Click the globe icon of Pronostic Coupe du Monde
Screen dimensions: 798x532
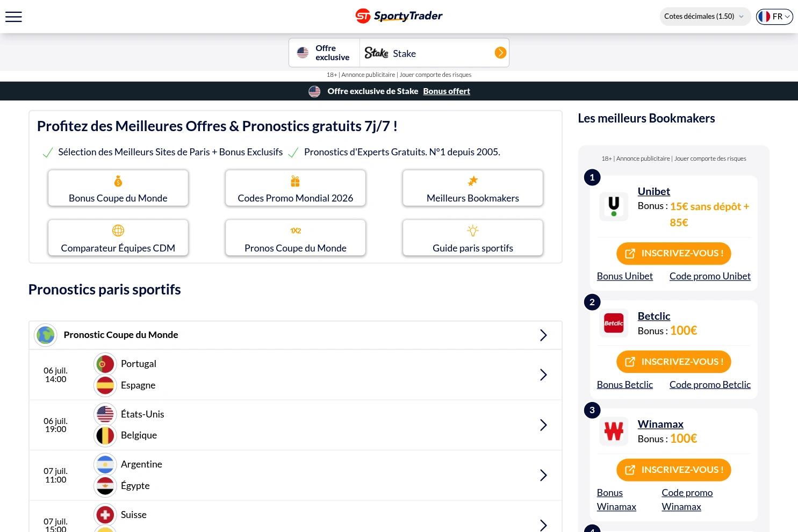[x=46, y=335]
